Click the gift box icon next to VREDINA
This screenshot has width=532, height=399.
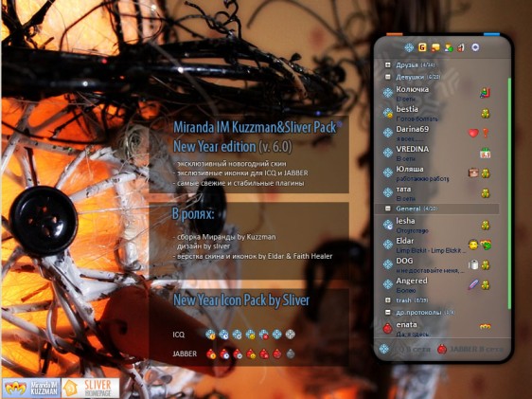click(486, 154)
